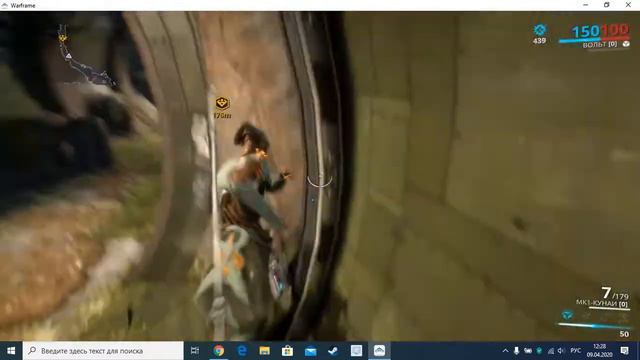Click the round icon beside ВОЛЬТ [0]
The height and width of the screenshot is (360, 640).
(626, 44)
